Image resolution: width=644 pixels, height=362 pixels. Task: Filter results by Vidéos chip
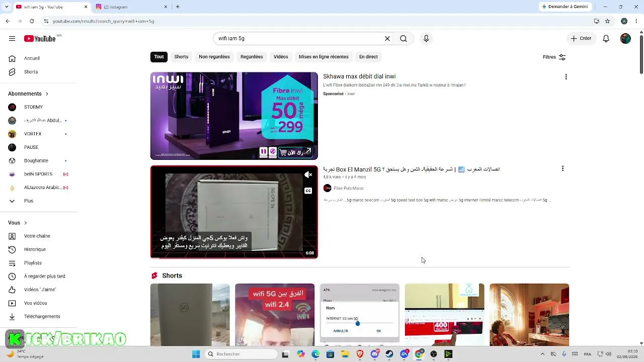click(281, 57)
